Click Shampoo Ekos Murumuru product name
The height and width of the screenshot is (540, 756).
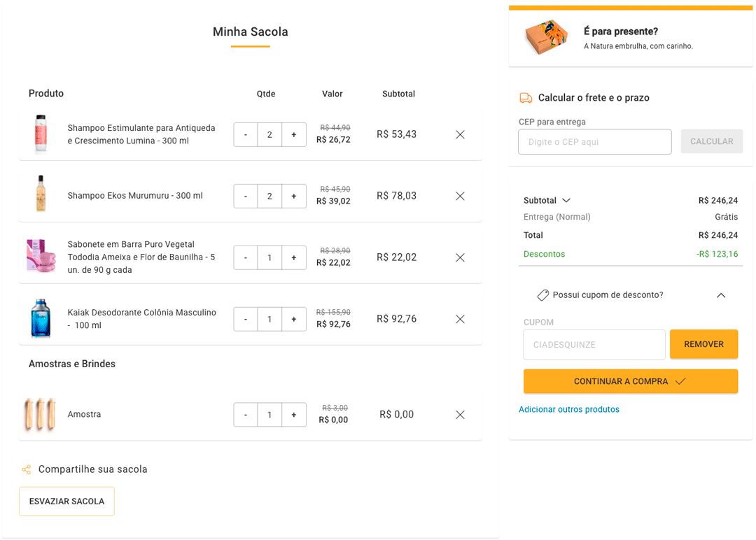coord(135,196)
